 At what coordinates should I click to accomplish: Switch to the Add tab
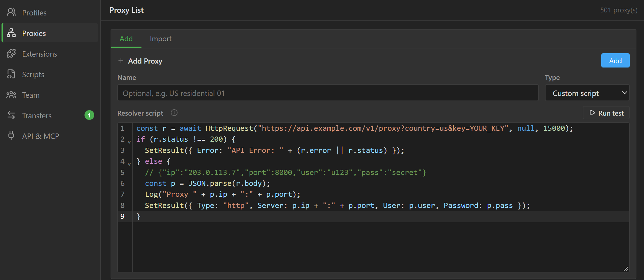[x=126, y=39]
